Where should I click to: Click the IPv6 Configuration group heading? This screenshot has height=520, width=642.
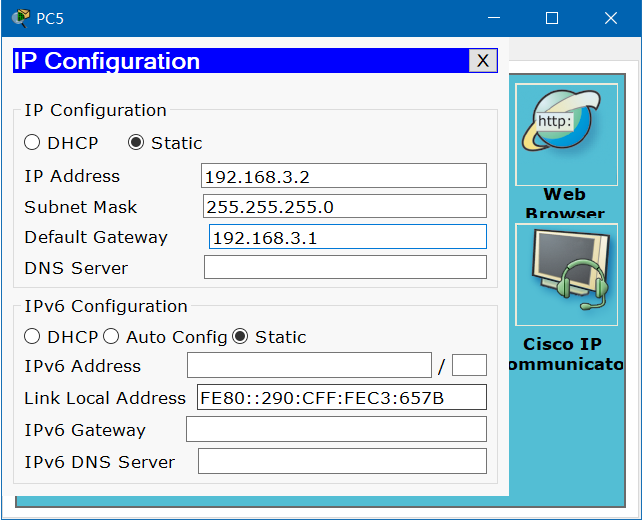tap(106, 306)
